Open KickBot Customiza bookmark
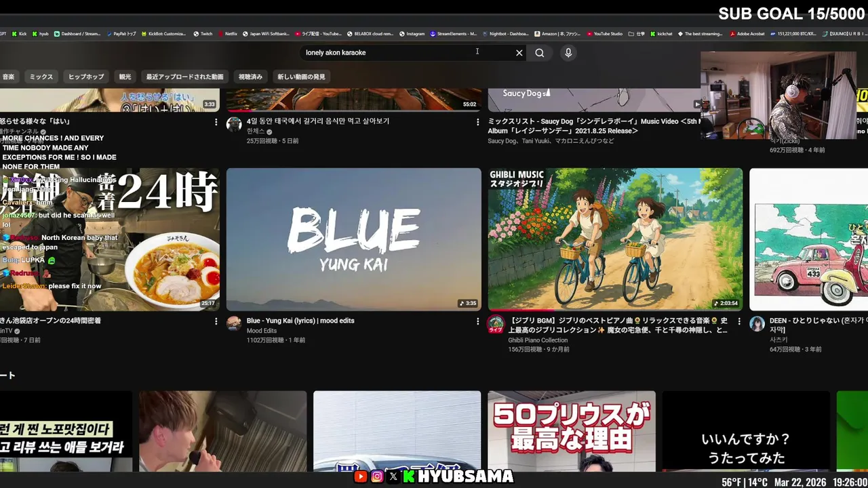Viewport: 868px width, 488px height. (163, 33)
